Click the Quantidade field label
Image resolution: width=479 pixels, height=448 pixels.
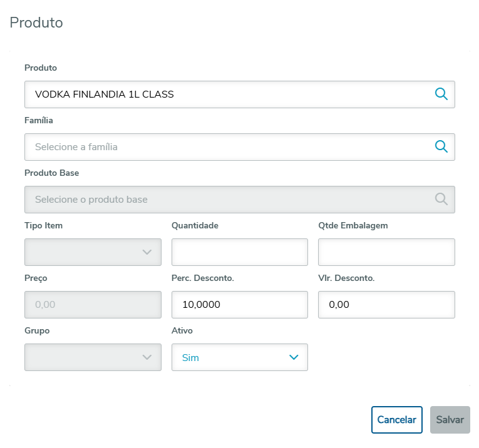click(x=195, y=225)
